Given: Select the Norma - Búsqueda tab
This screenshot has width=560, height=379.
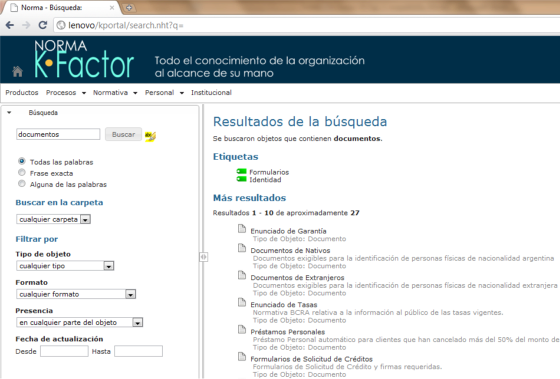Looking at the screenshot, I should (x=61, y=8).
